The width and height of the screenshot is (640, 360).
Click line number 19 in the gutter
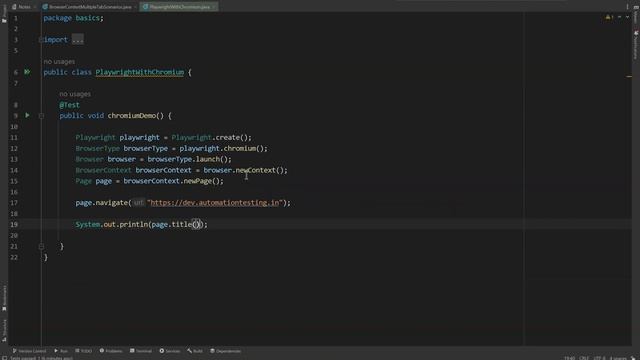[14, 224]
